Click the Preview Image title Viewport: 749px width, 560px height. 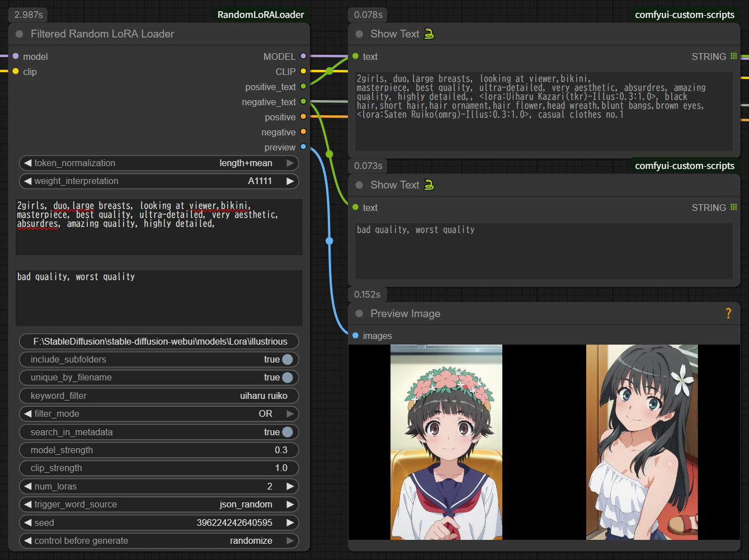click(x=405, y=313)
